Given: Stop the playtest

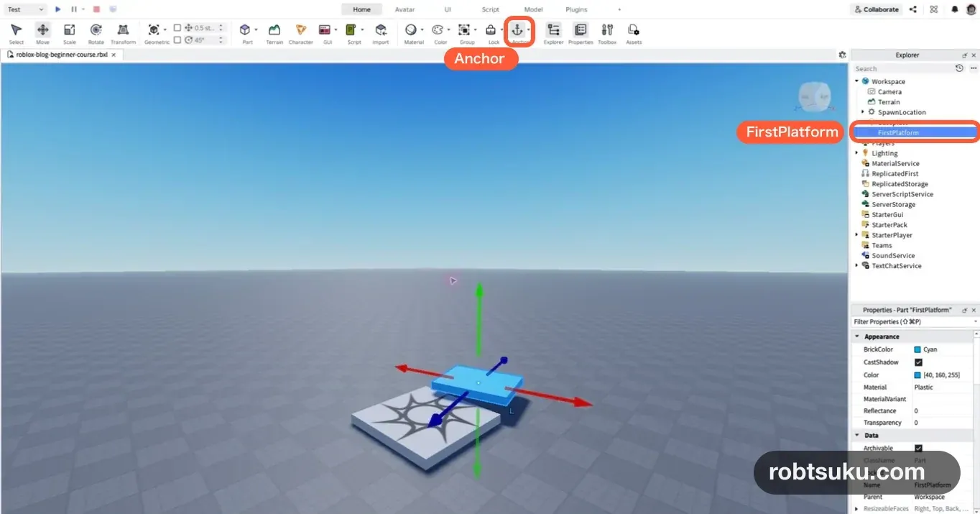Looking at the screenshot, I should tap(96, 9).
